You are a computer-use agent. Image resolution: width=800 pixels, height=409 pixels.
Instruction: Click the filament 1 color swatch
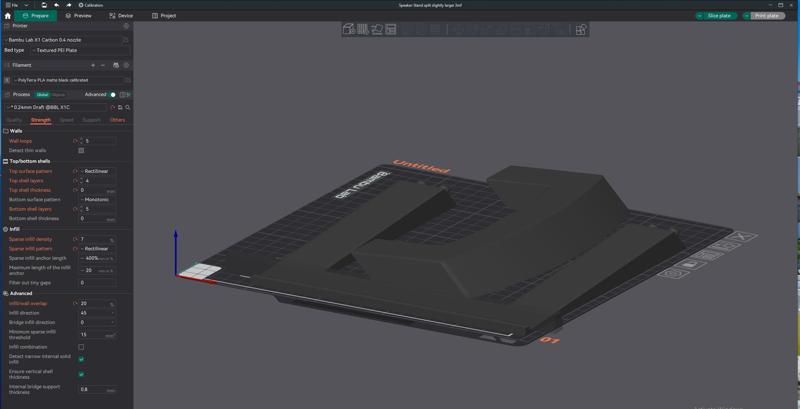(x=7, y=80)
